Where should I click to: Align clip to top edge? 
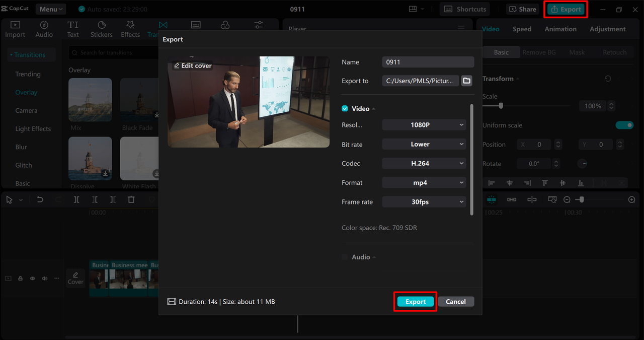[545, 183]
